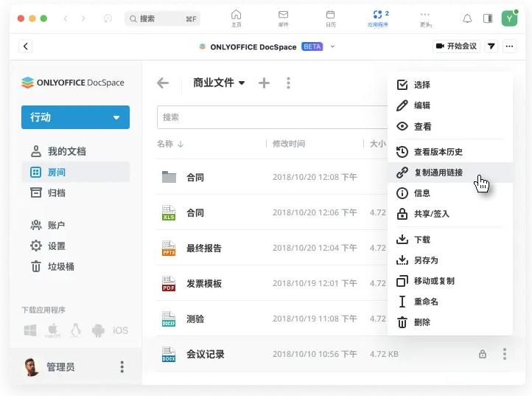Click the notification bell icon
Viewport: 532px width, 396px height.
point(467,18)
